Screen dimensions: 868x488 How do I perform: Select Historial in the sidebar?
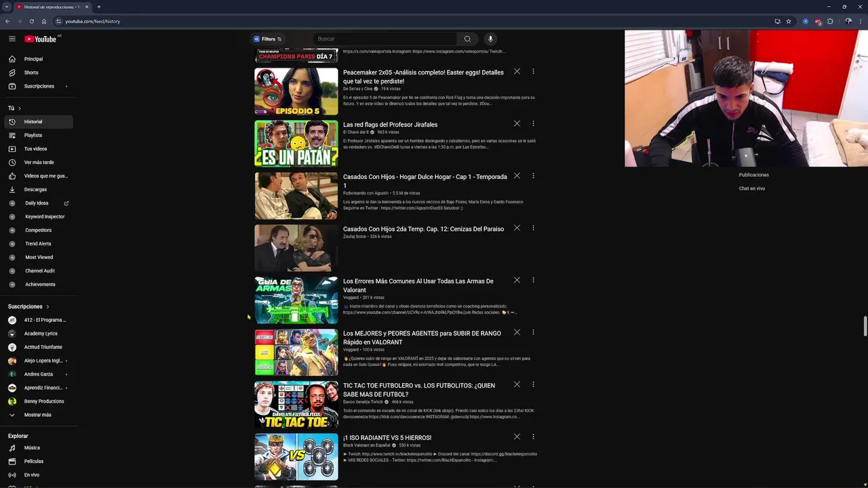tap(39, 121)
